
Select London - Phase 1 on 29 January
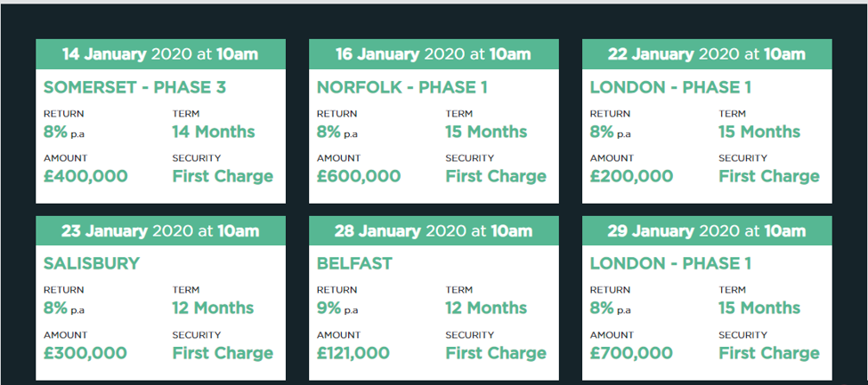click(x=670, y=263)
